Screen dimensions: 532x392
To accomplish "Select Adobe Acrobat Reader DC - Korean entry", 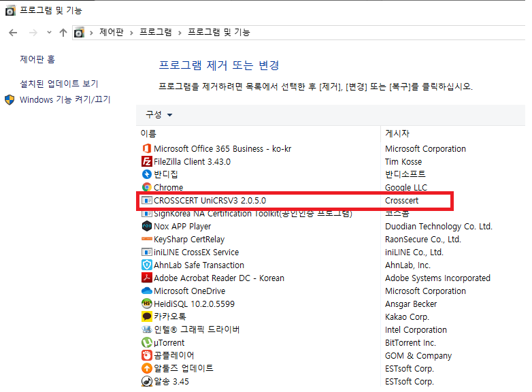I will tap(219, 278).
